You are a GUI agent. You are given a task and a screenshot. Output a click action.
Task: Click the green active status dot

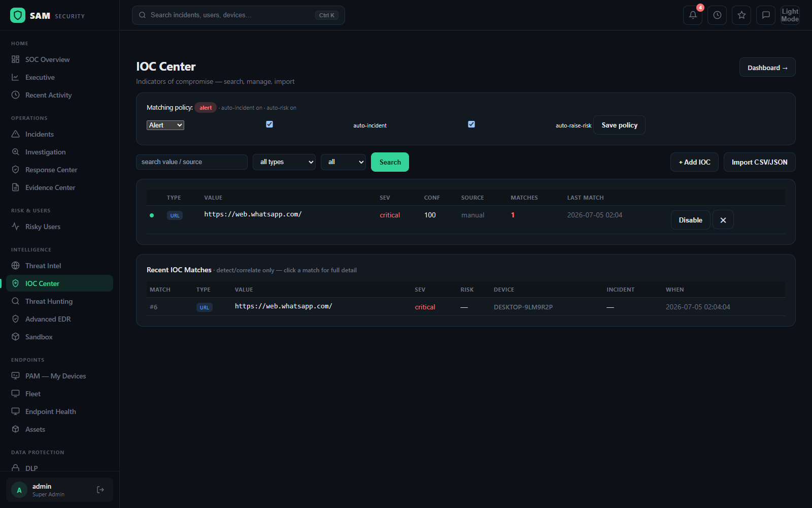click(152, 215)
